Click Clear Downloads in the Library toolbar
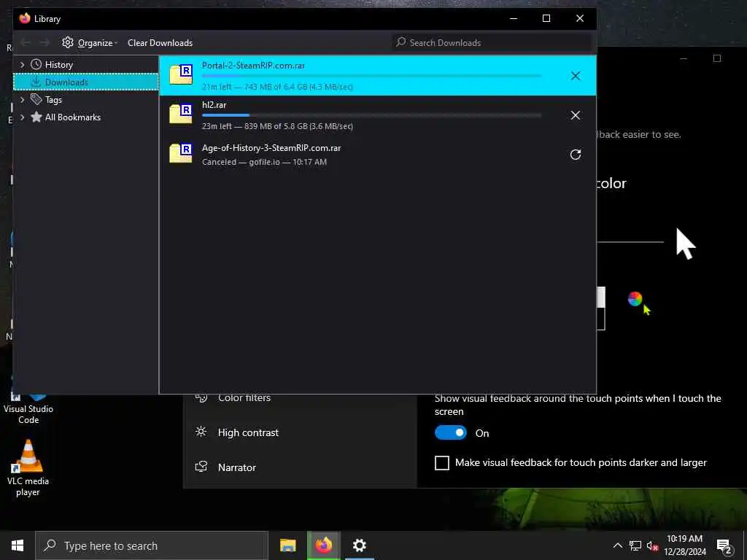The width and height of the screenshot is (747, 560). tap(160, 42)
